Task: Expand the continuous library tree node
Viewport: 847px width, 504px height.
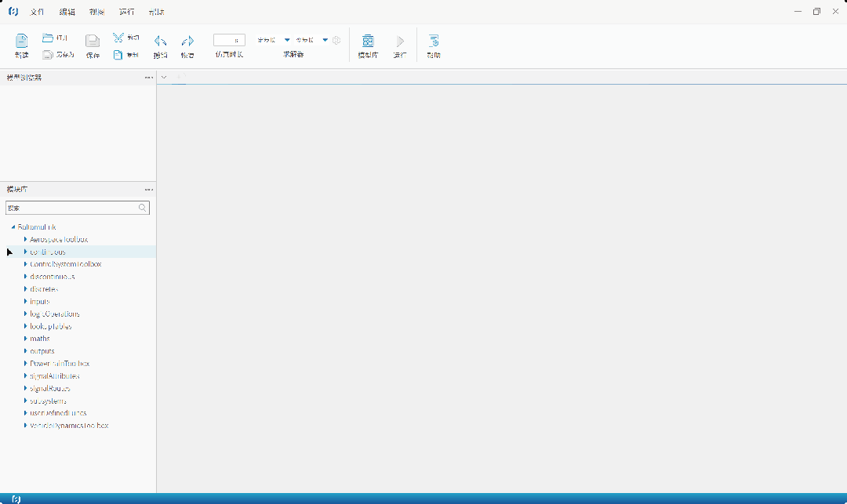Action: click(x=25, y=252)
